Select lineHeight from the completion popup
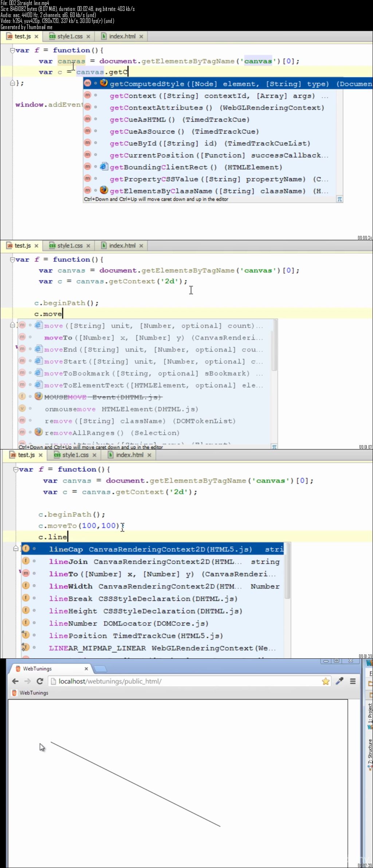Image resolution: width=373 pixels, height=868 pixels. point(152,611)
